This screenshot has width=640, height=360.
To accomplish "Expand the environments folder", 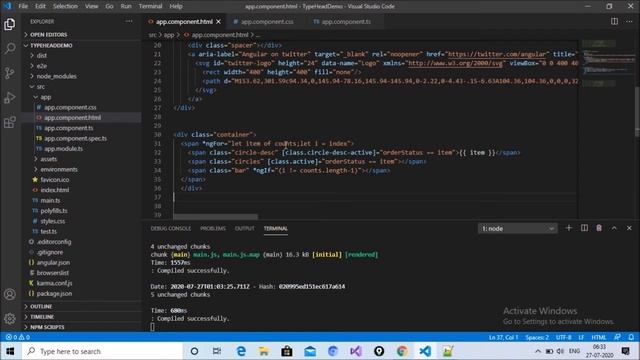I will (x=82, y=169).
